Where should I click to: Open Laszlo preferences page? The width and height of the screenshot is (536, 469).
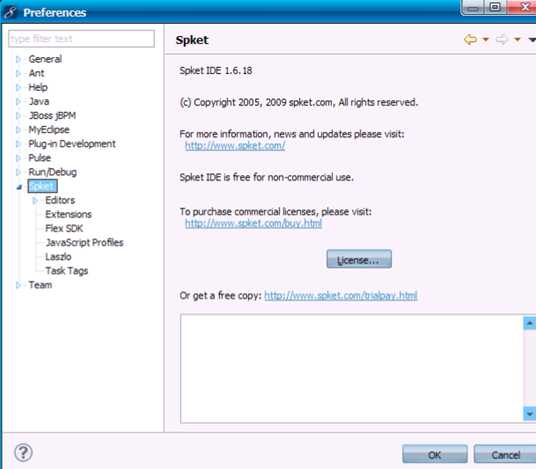58,257
